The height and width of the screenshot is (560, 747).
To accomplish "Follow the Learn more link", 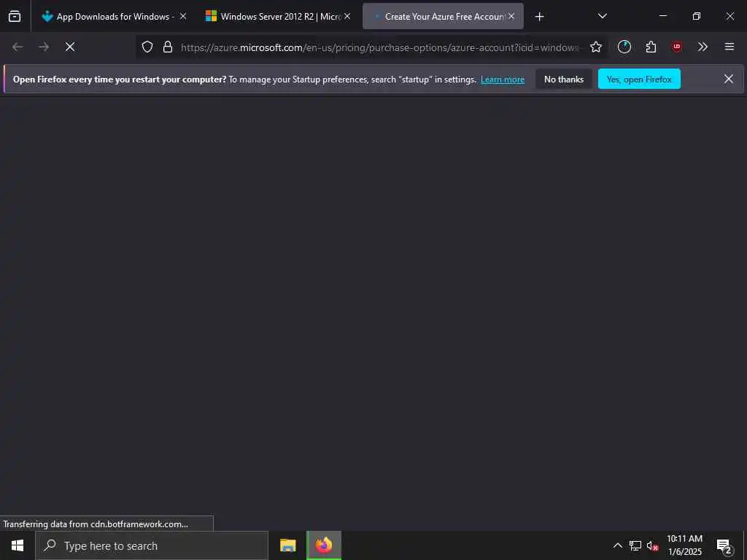I will pos(503,79).
